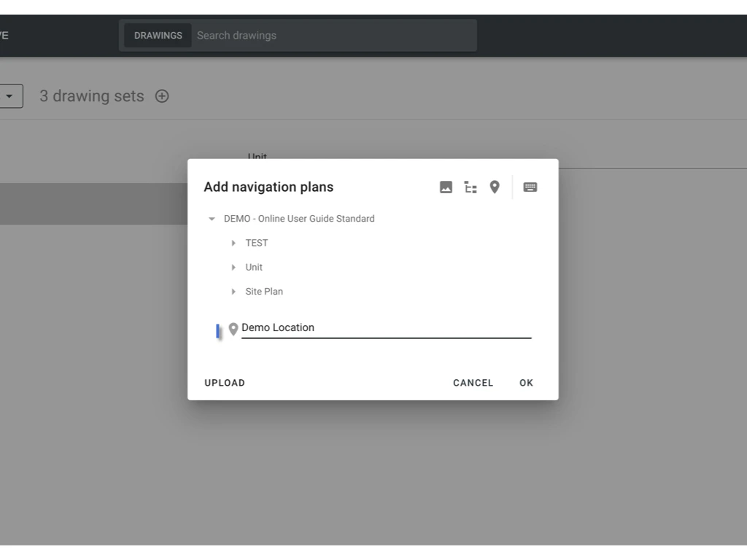
Task: Open the on-screen keyboard icon
Action: click(530, 187)
